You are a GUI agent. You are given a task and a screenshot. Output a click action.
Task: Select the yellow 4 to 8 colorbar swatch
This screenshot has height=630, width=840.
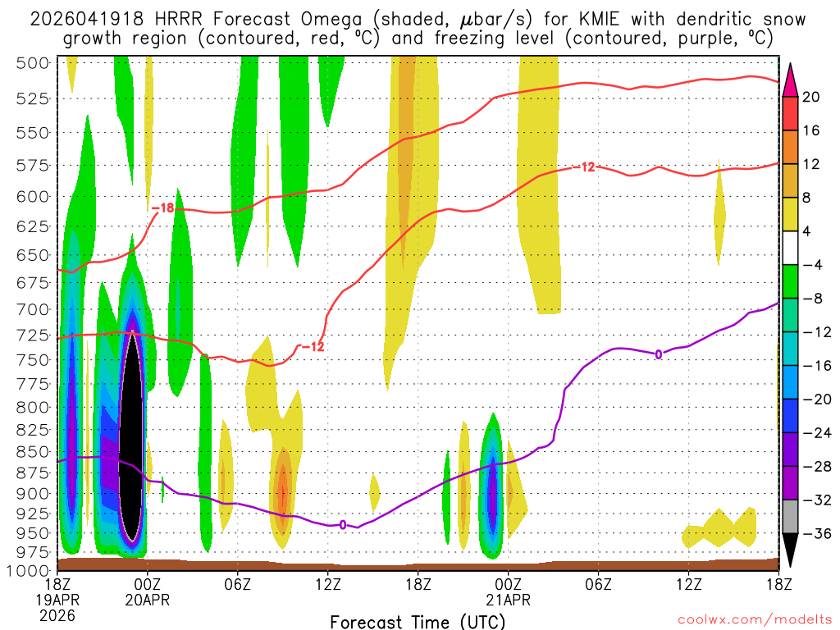(x=790, y=215)
